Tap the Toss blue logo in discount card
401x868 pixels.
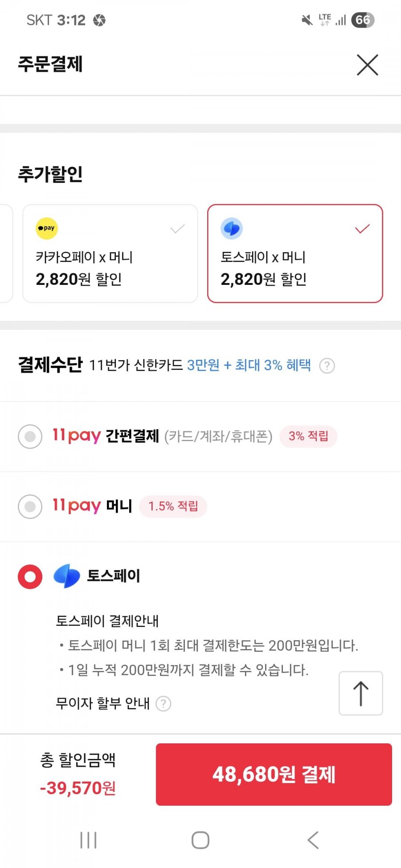click(x=232, y=228)
